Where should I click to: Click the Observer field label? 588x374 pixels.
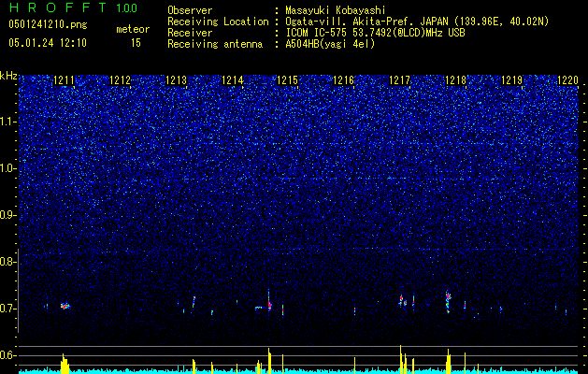point(190,10)
